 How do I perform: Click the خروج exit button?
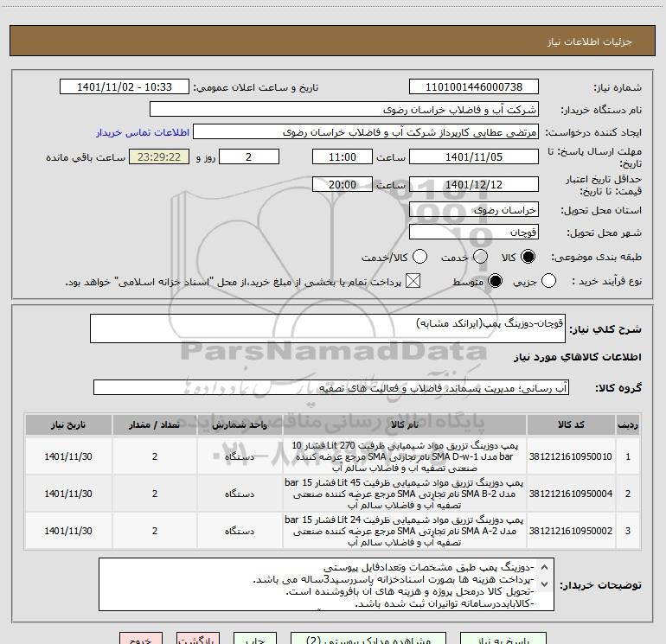coord(141,639)
